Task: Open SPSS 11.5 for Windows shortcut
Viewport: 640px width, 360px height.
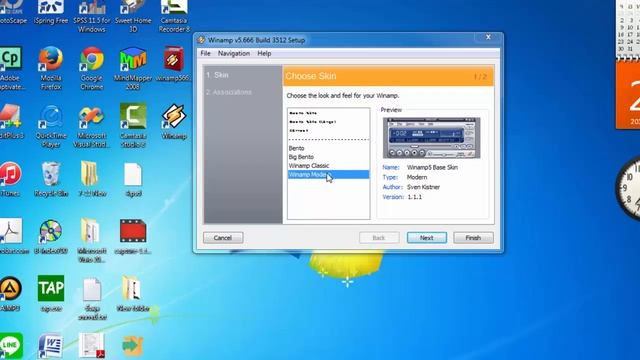Action: (x=92, y=16)
